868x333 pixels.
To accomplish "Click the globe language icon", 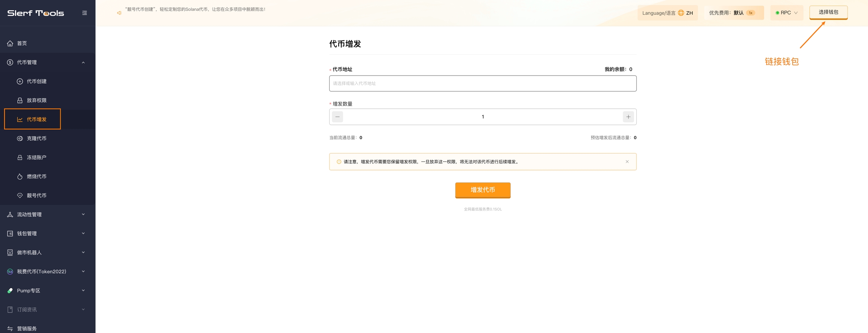I will [681, 13].
